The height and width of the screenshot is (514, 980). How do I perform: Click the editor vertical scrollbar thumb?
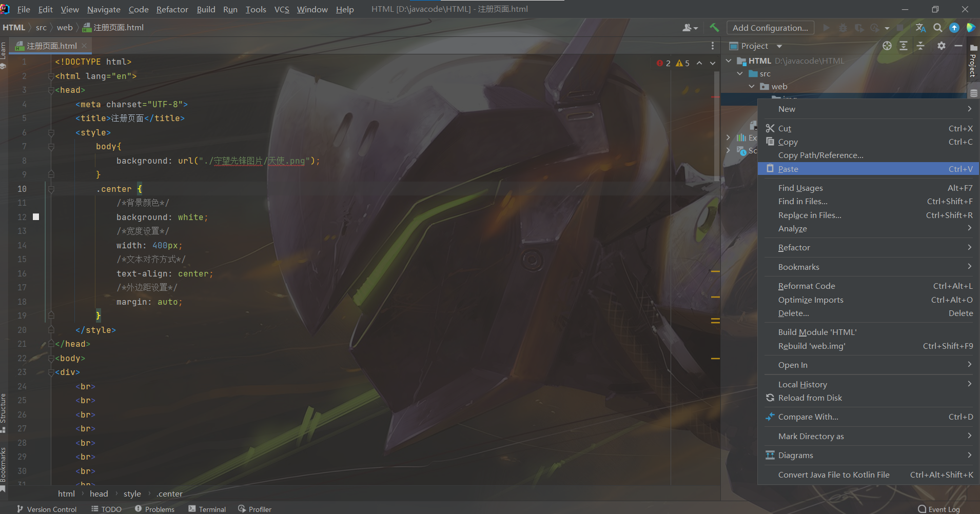717,126
